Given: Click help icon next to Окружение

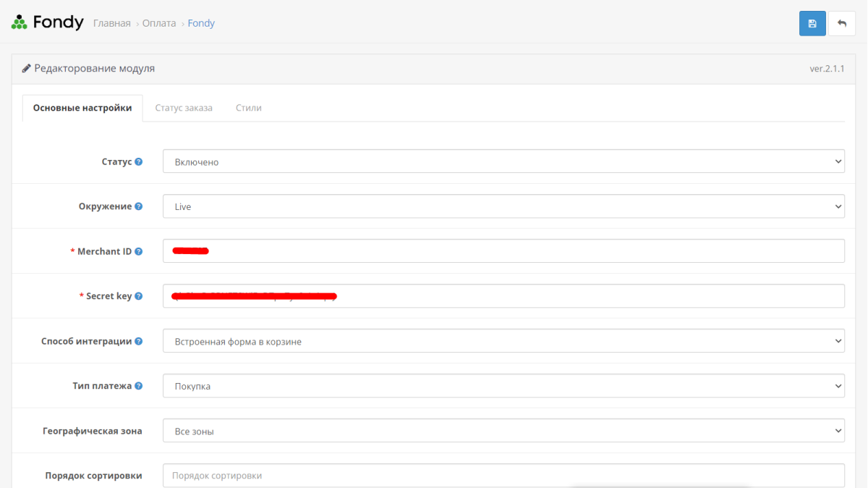Looking at the screenshot, I should coord(139,206).
